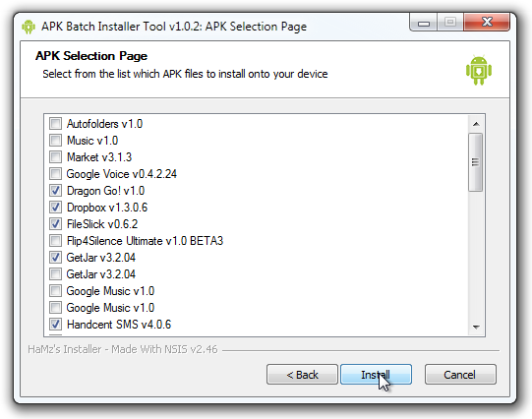Deselect the Dropbox v1.3.0.6 entry

(x=55, y=207)
